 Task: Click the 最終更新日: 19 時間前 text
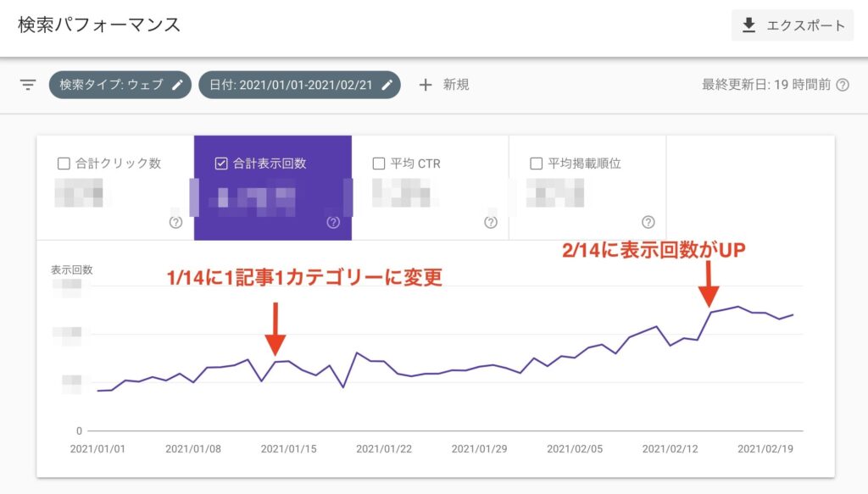(x=766, y=85)
